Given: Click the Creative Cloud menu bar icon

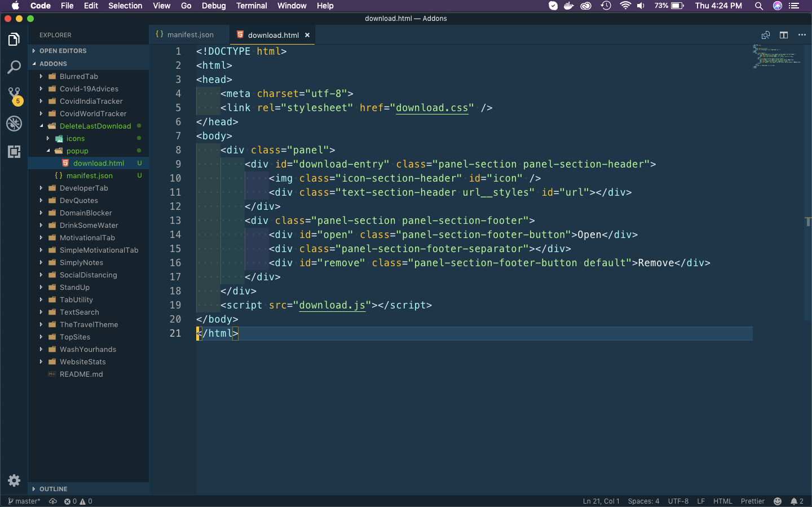Looking at the screenshot, I should 586,6.
